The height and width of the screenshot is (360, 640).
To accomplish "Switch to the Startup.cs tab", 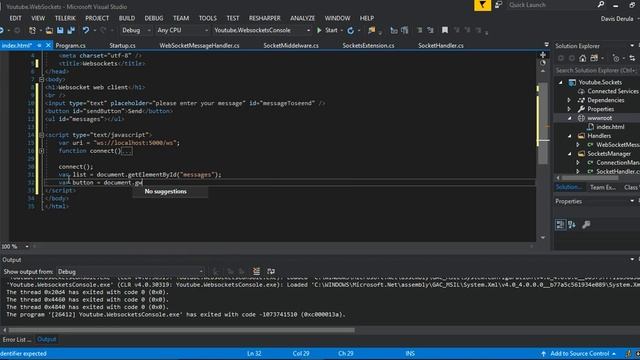I will pos(122,45).
